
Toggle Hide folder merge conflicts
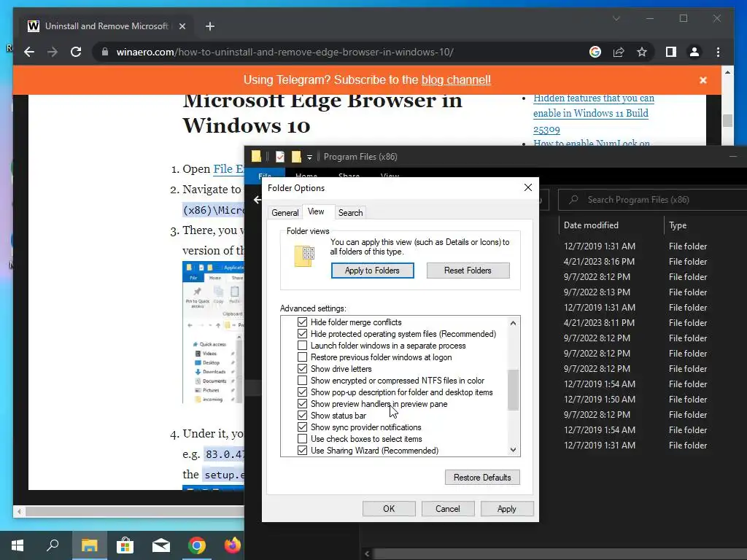point(302,322)
